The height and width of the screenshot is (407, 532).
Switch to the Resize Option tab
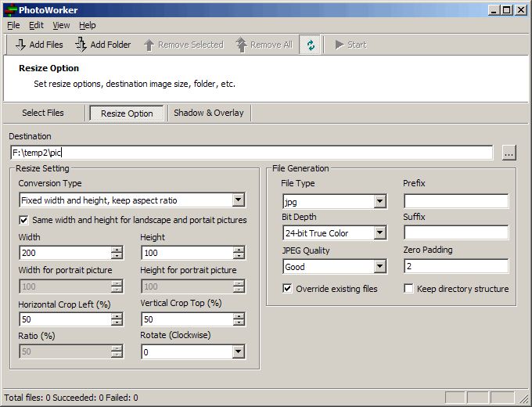pyautogui.click(x=127, y=113)
